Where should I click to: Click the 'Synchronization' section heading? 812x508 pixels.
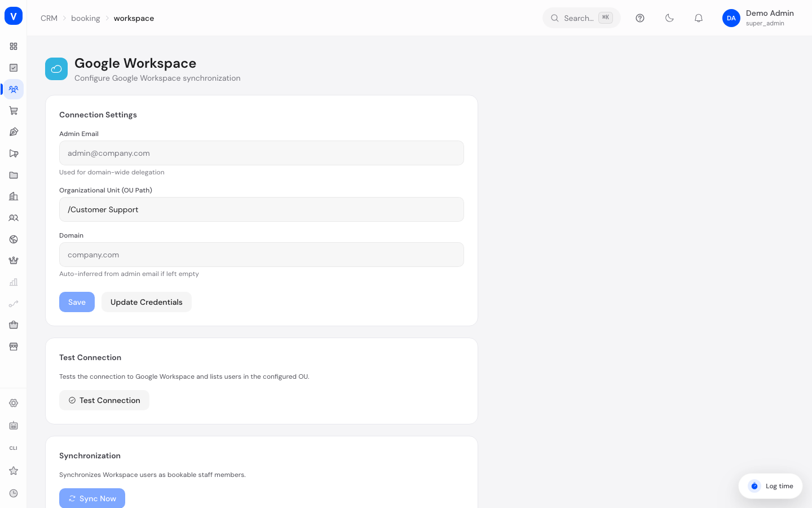90,456
